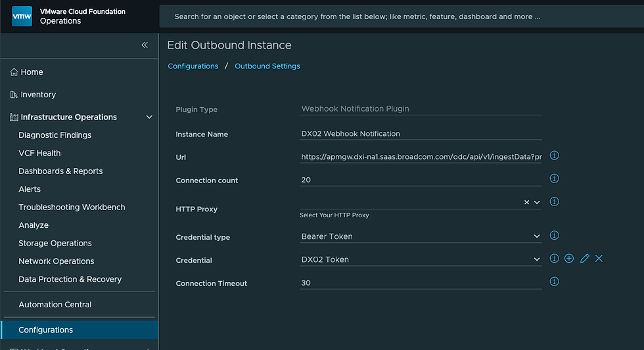Delete the selected credential with X icon
644x350 pixels.
599,259
